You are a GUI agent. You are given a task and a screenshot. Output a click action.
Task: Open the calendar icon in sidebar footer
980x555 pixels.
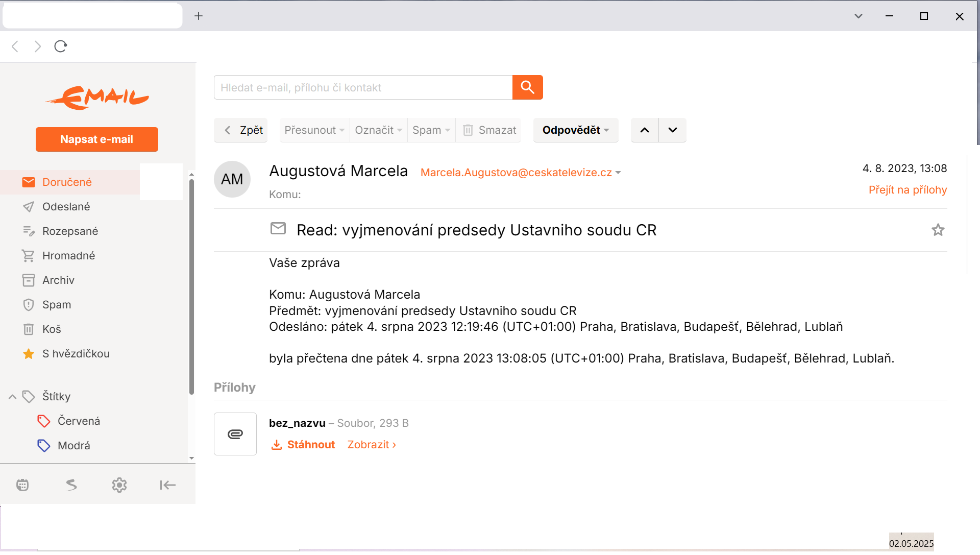click(22, 485)
